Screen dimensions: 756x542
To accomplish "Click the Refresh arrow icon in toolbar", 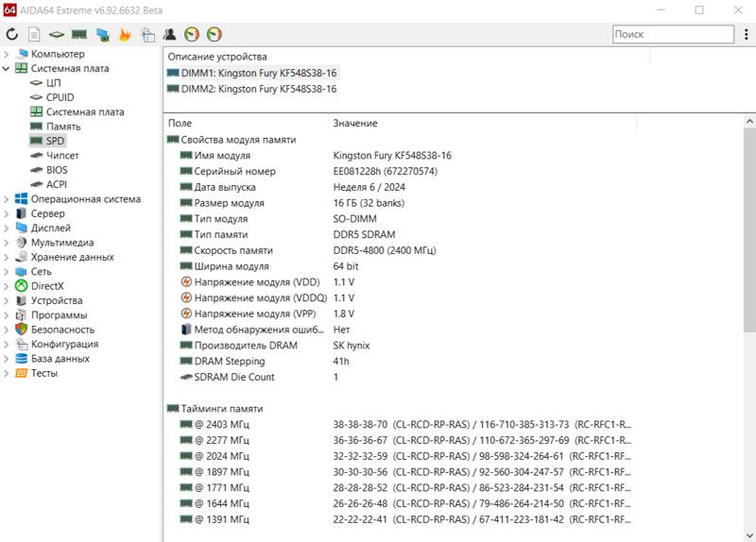I will click(11, 35).
